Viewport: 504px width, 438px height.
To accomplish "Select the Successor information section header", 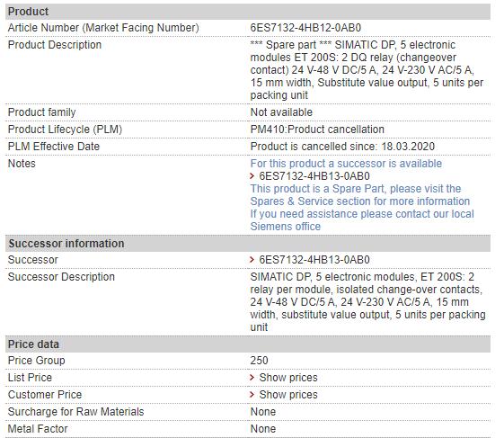I will coord(247,244).
